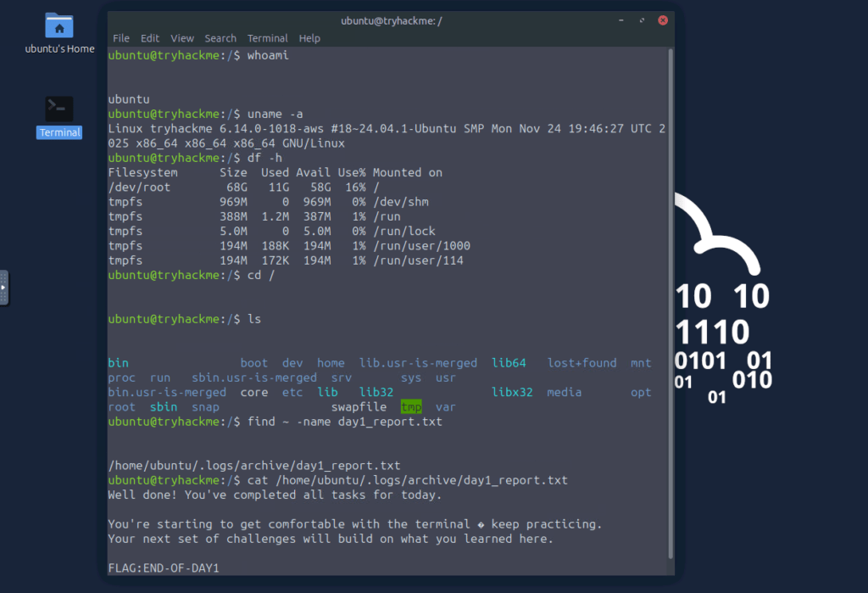Click the swapfile entry in ls output
This screenshot has height=593, width=868.
359,407
